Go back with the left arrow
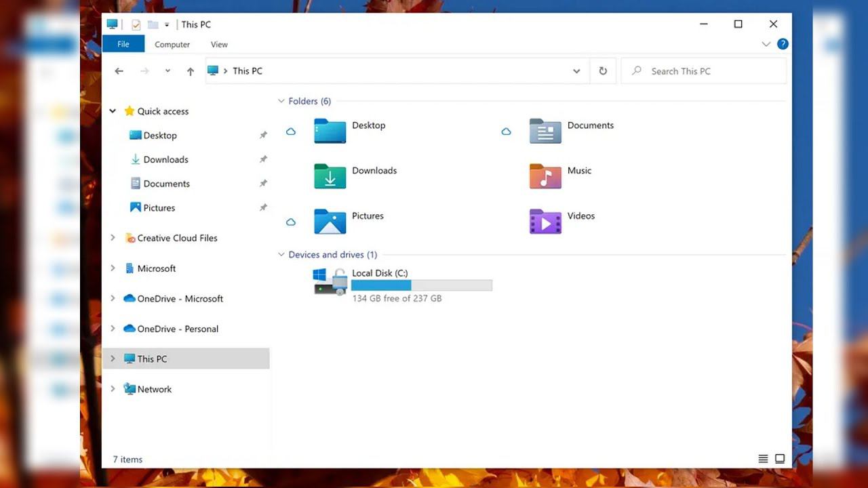The height and width of the screenshot is (488, 868). tap(119, 71)
